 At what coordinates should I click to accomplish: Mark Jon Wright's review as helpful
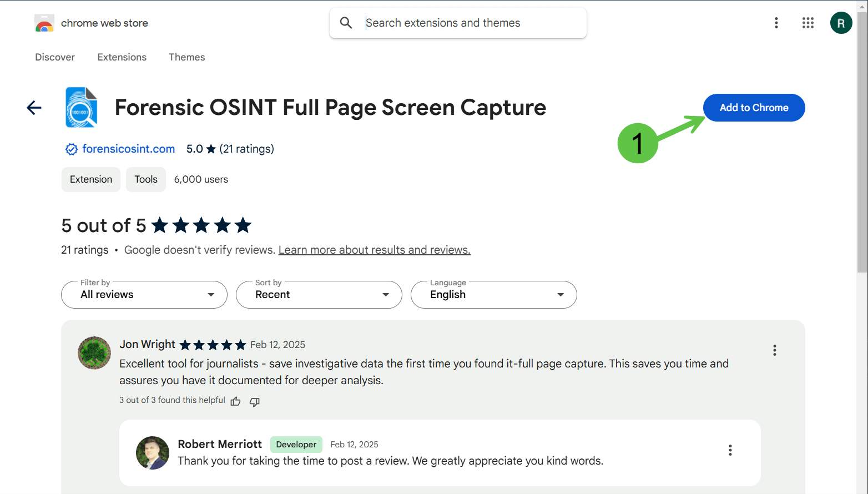pos(235,401)
